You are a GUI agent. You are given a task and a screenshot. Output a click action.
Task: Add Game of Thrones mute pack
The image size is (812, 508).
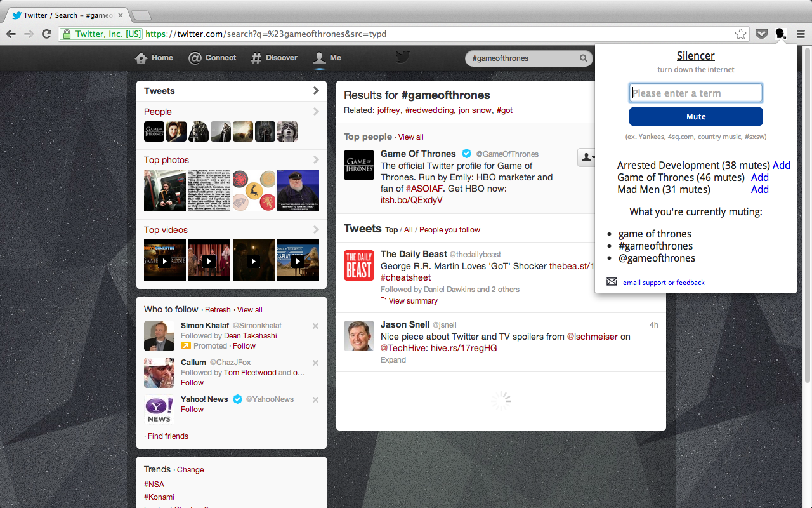[x=760, y=177]
